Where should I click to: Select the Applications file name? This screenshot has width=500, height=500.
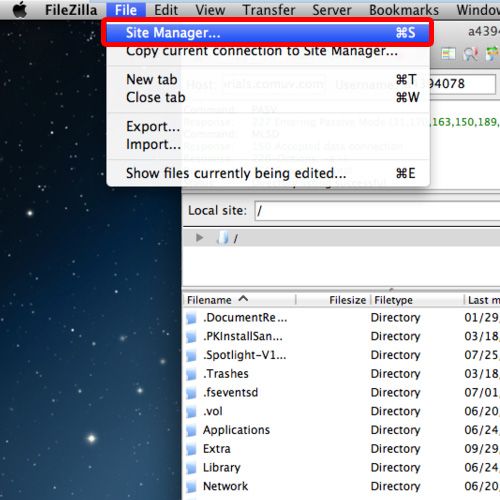point(236,430)
